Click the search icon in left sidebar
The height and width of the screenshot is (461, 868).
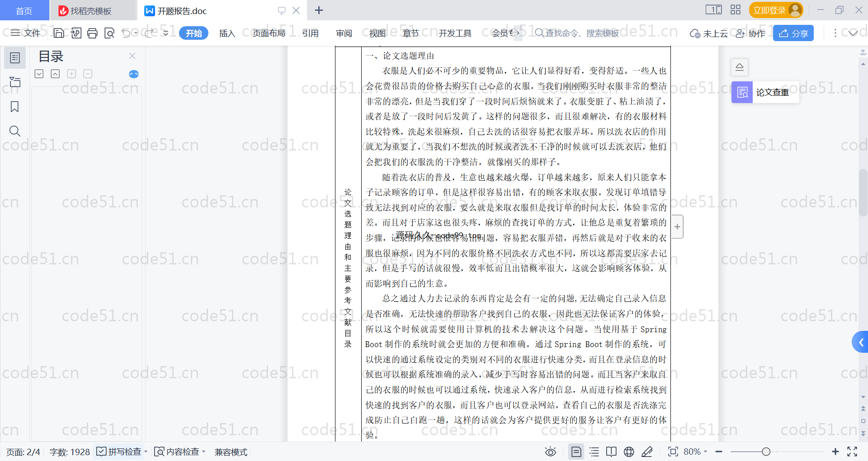[14, 131]
